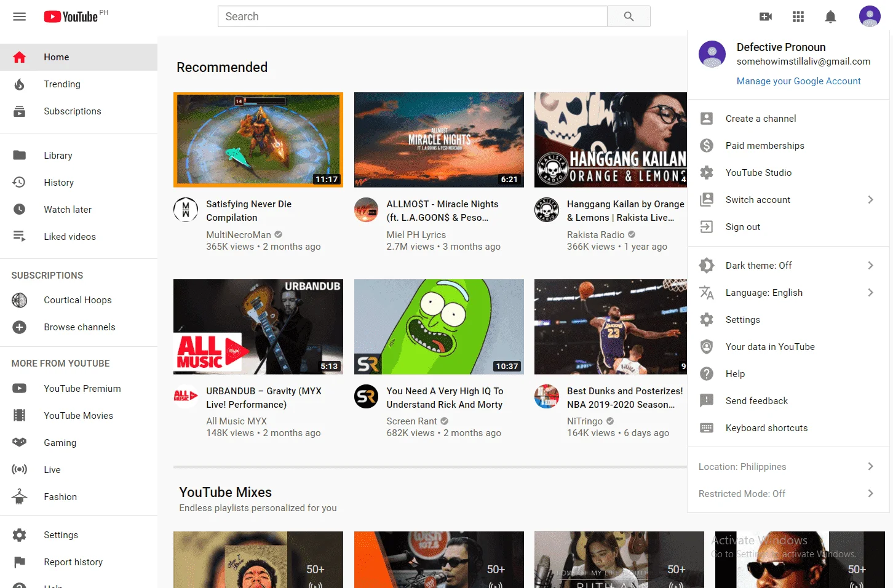Click the Screen Rant channel avatar
The height and width of the screenshot is (588, 893).
[366, 397]
